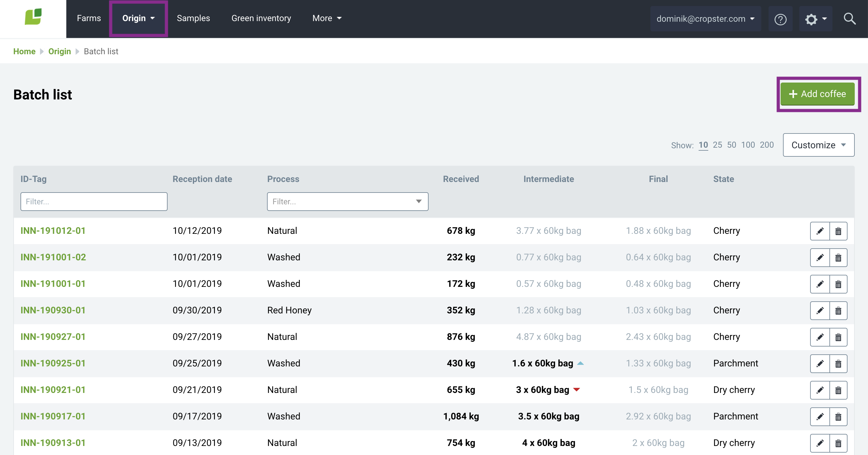
Task: Follow the Origin breadcrumb link
Action: (x=60, y=52)
